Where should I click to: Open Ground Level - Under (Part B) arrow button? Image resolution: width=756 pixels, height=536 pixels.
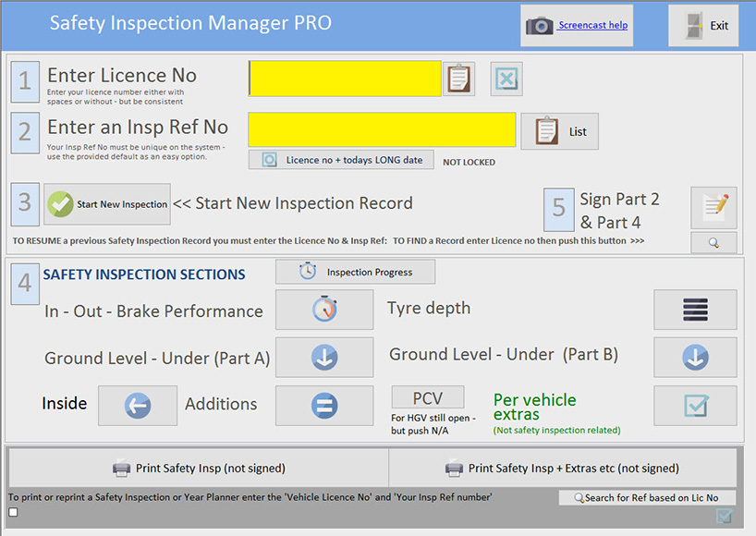[695, 357]
